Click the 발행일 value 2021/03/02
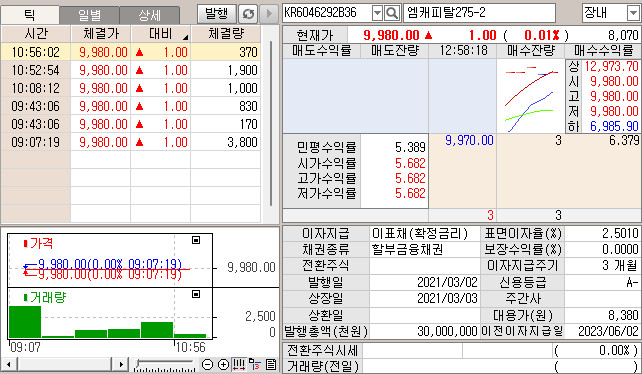The width and height of the screenshot is (642, 374). tap(447, 282)
